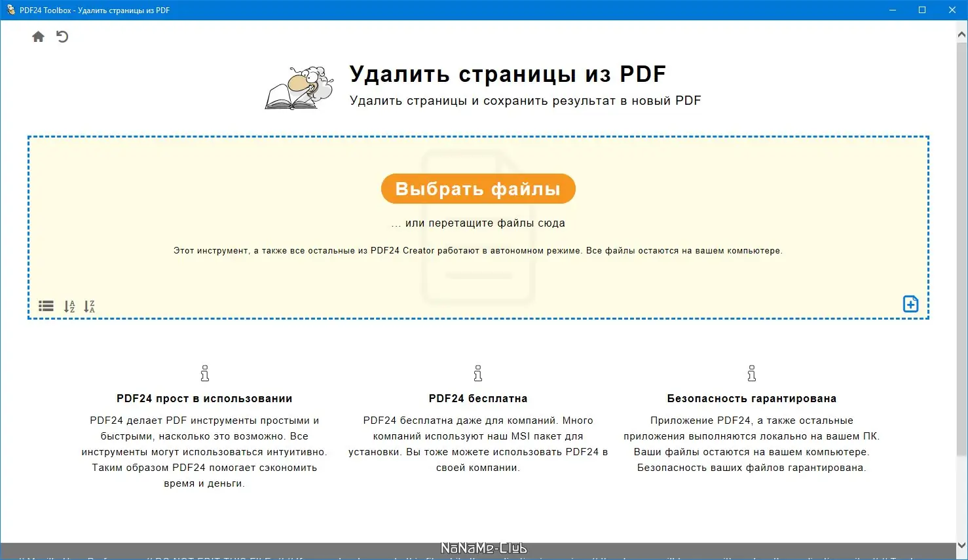Click the PDF24 app icon in title bar
Screen dimensions: 968x560
pyautogui.click(x=10, y=10)
